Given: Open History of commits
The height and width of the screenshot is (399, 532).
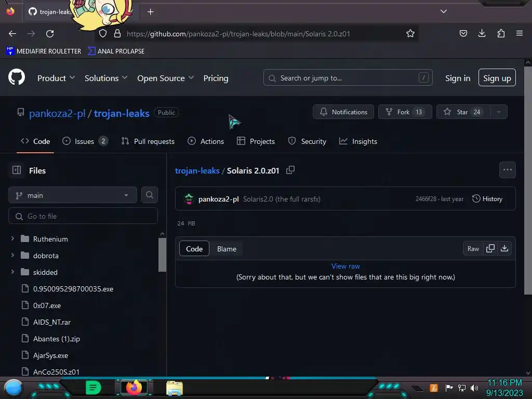Looking at the screenshot, I should (487, 199).
